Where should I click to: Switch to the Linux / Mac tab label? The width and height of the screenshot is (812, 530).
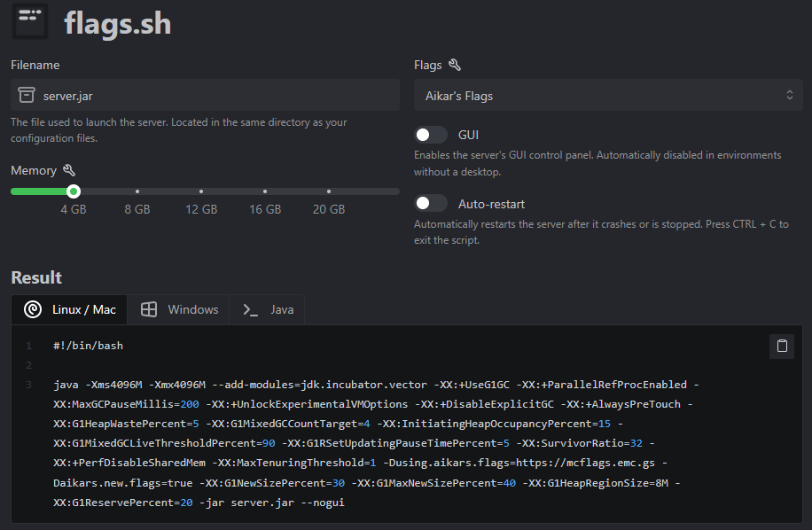click(x=84, y=309)
